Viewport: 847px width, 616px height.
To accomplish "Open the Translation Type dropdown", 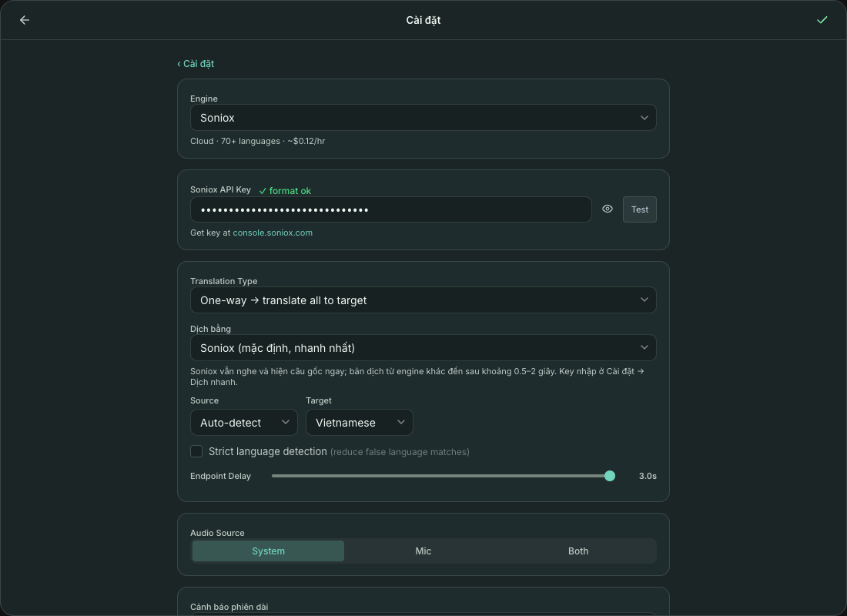I will click(423, 300).
